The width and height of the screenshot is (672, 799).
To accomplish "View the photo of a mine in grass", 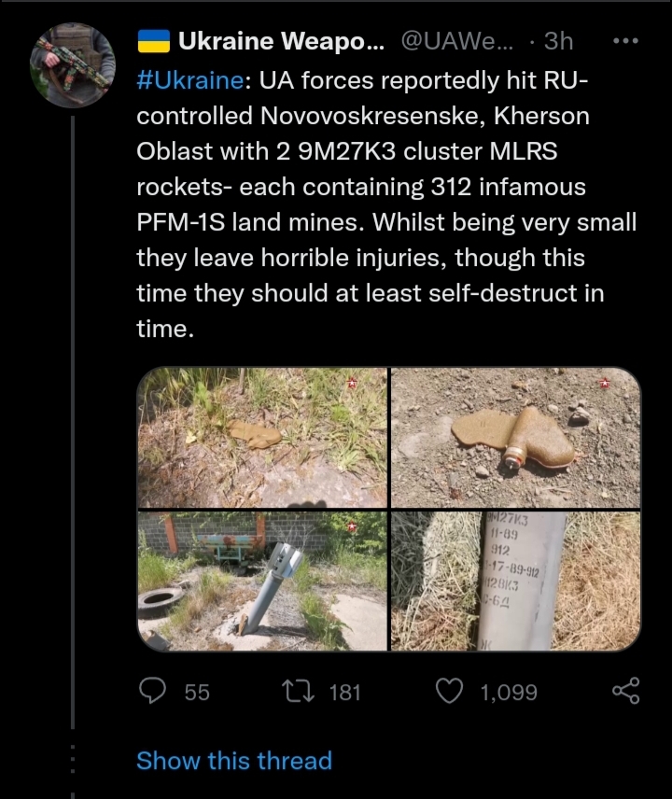I will click(x=262, y=438).
